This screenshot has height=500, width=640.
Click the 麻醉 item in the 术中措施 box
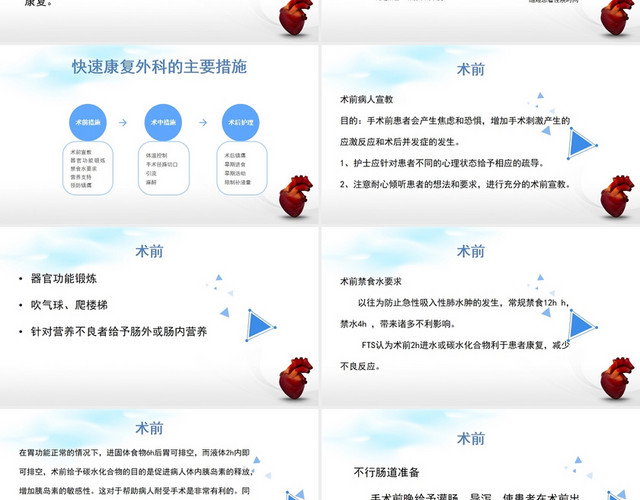pos(151,182)
